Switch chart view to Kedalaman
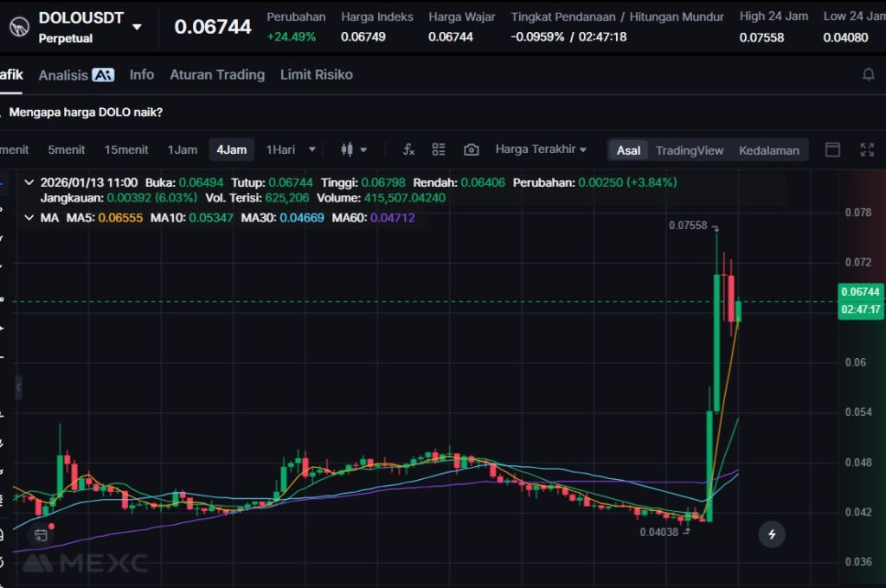 [x=768, y=150]
